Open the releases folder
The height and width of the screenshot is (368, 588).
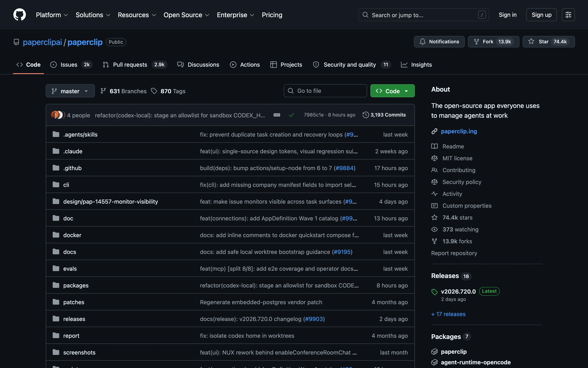(x=74, y=319)
